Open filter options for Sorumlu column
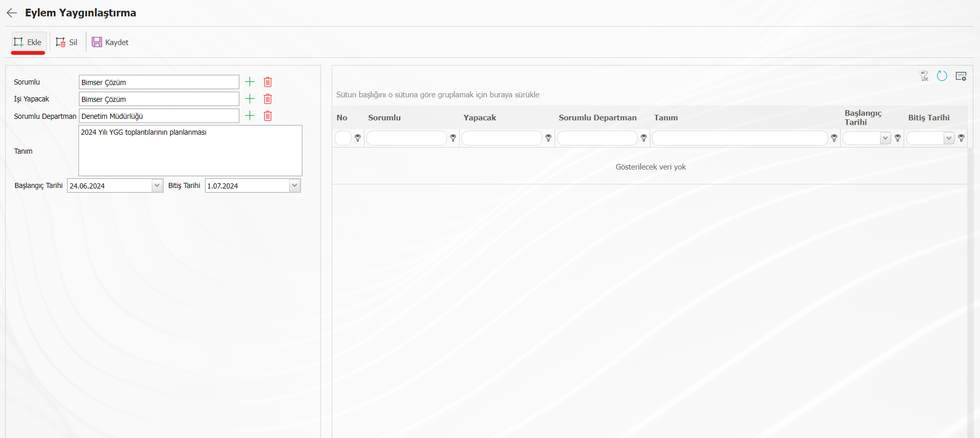The image size is (980, 438). [453, 138]
